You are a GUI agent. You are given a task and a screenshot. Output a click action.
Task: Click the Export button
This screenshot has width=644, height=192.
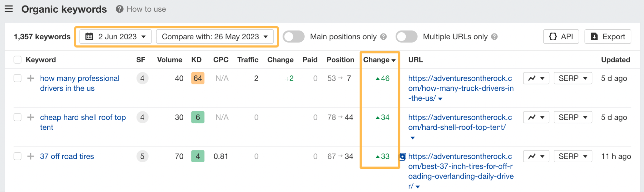(608, 36)
